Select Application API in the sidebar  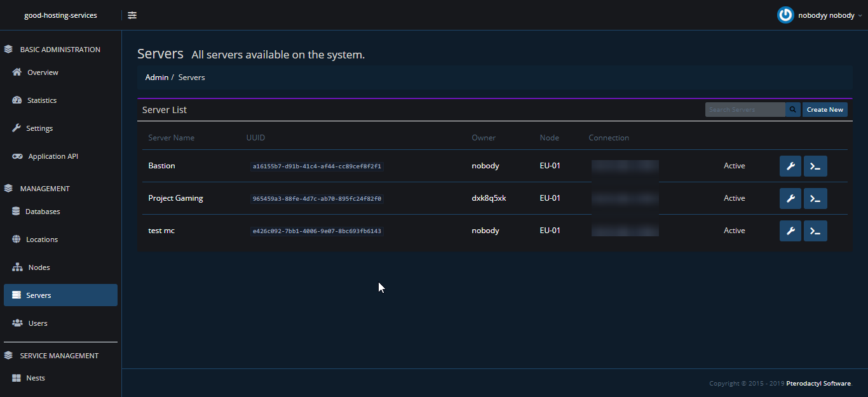(x=53, y=156)
